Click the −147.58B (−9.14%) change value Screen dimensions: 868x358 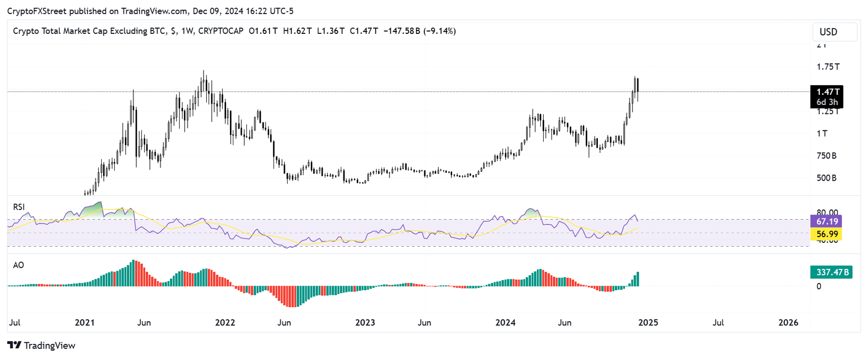tap(419, 31)
